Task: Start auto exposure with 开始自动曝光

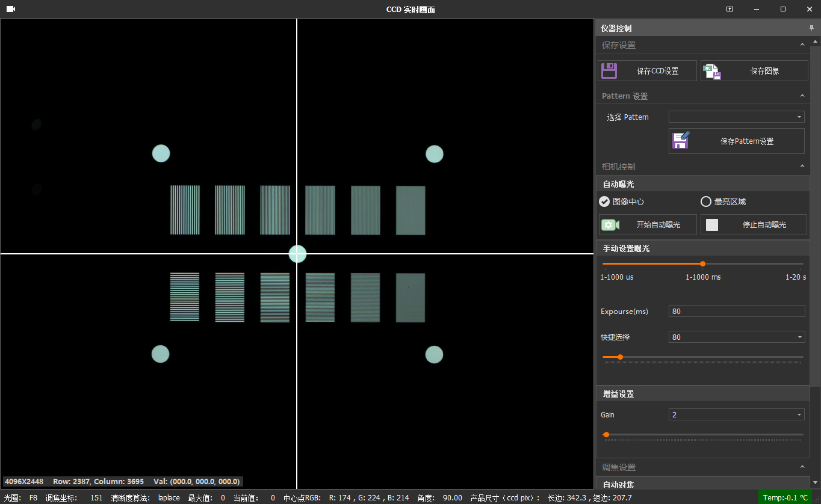Action: tap(648, 224)
